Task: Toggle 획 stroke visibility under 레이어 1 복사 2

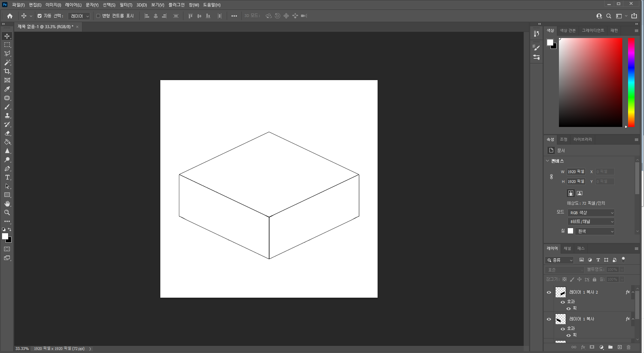Action: tap(569, 308)
